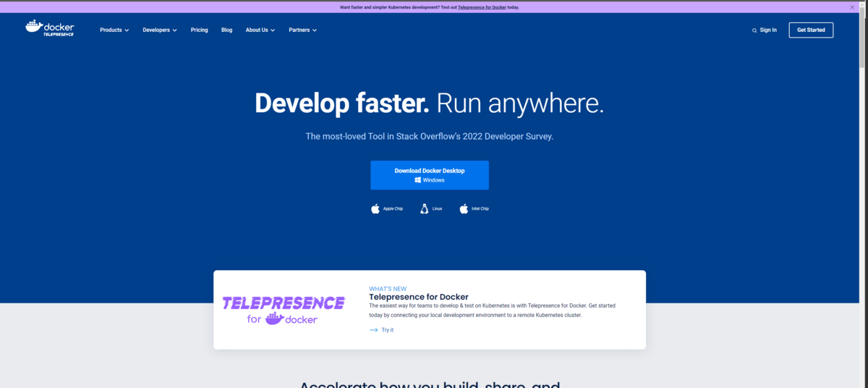
Task: Click the Docker Telepresence logo
Action: (x=49, y=28)
